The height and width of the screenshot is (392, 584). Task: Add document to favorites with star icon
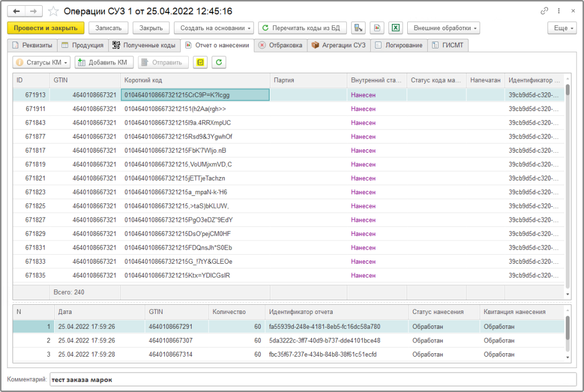click(53, 11)
